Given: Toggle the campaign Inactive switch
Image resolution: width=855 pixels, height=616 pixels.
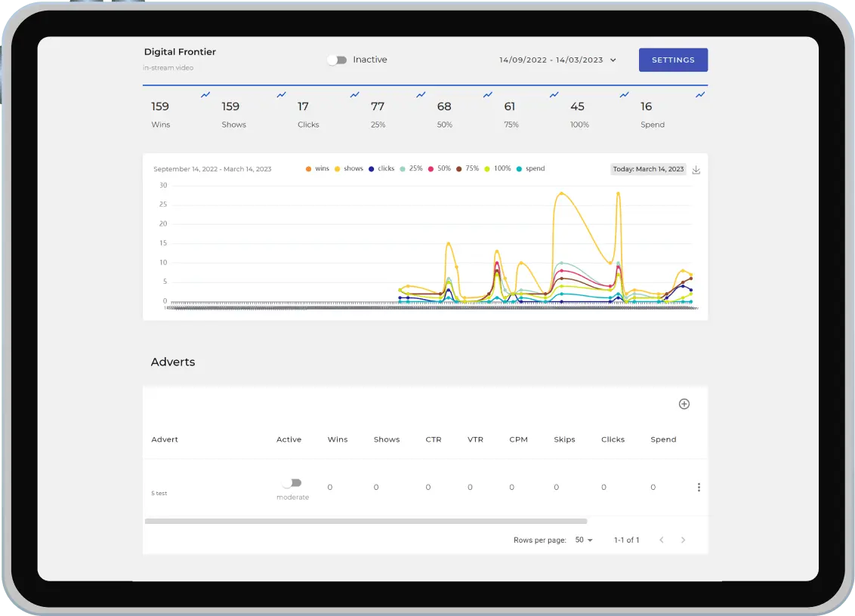Looking at the screenshot, I should click(x=337, y=60).
